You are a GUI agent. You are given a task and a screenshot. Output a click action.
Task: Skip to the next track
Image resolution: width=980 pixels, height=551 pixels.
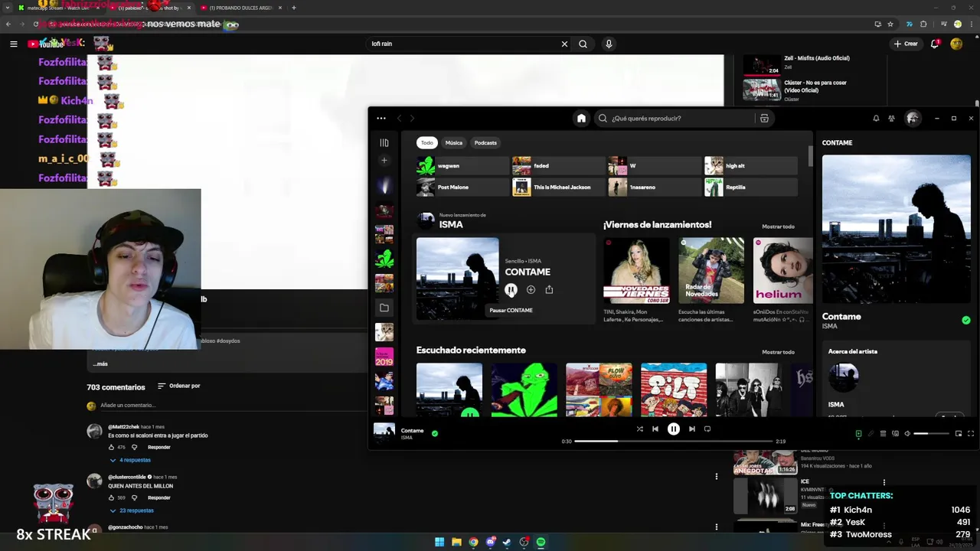(x=691, y=429)
